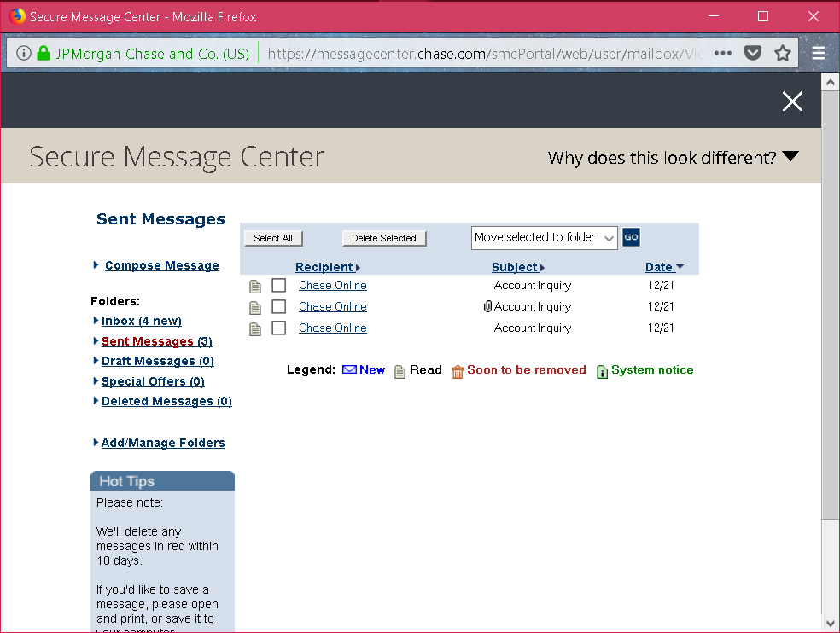Screen dimensions: 840x633
Task: Click the Soon to be removed trash icon
Action: coord(457,371)
